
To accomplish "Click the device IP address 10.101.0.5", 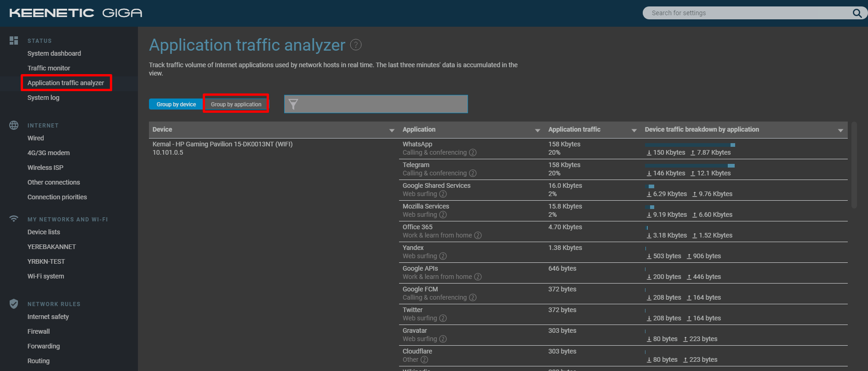I will pos(168,152).
